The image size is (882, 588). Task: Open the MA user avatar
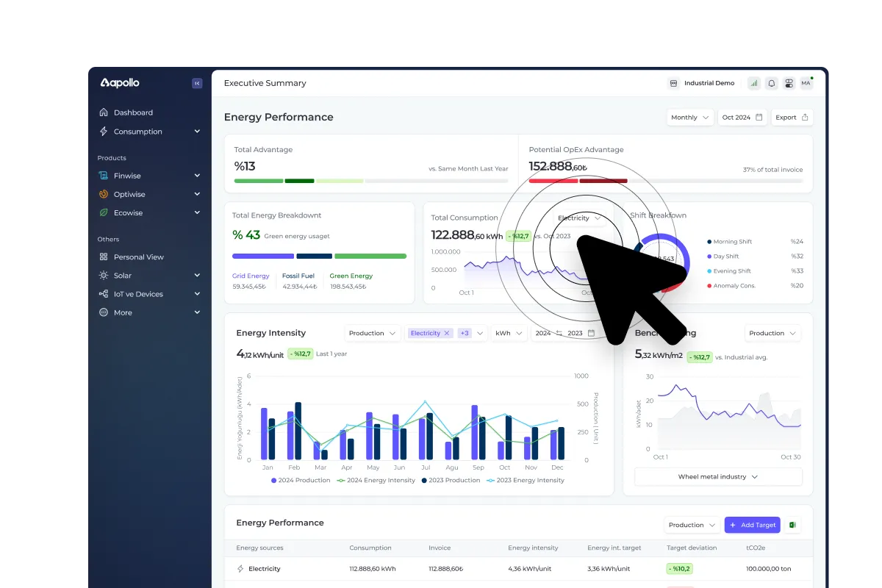click(806, 83)
